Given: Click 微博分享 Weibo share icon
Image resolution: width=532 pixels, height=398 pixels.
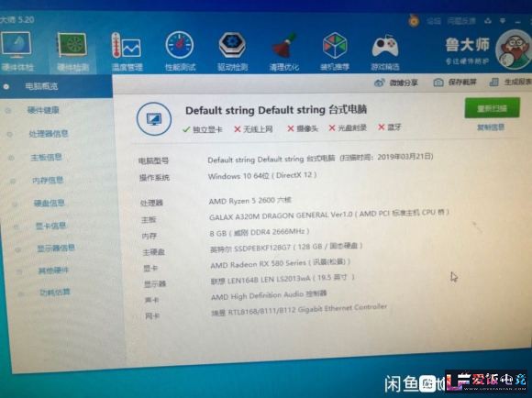Looking at the screenshot, I should 395,83.
